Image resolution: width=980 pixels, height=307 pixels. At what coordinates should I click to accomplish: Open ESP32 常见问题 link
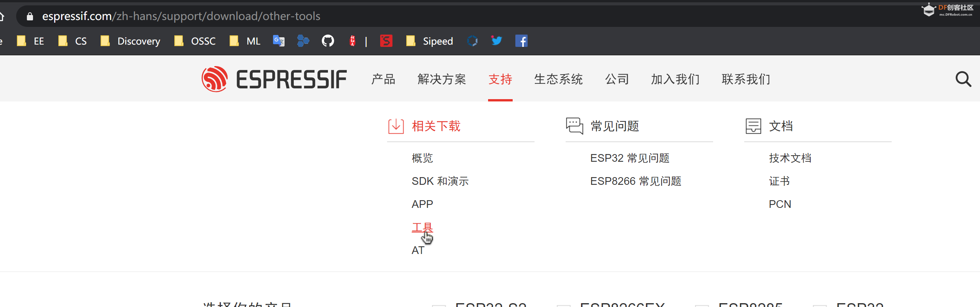630,158
